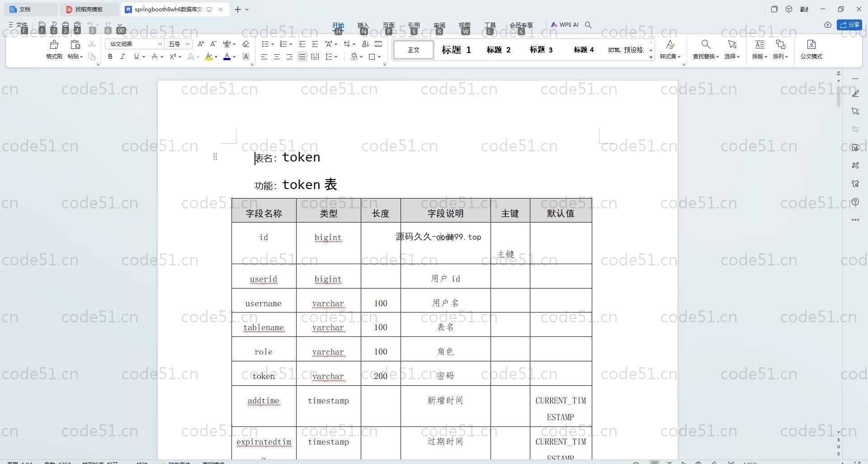Increase font size with A+ icon
Image resolution: width=868 pixels, height=464 pixels.
click(x=201, y=44)
